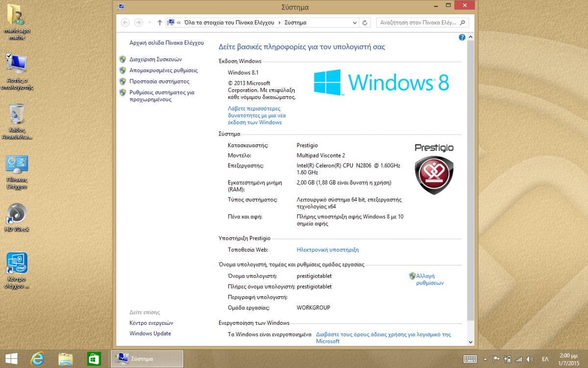Open Help with the blue question mark
Screen dimensions: 588x368
462,37
